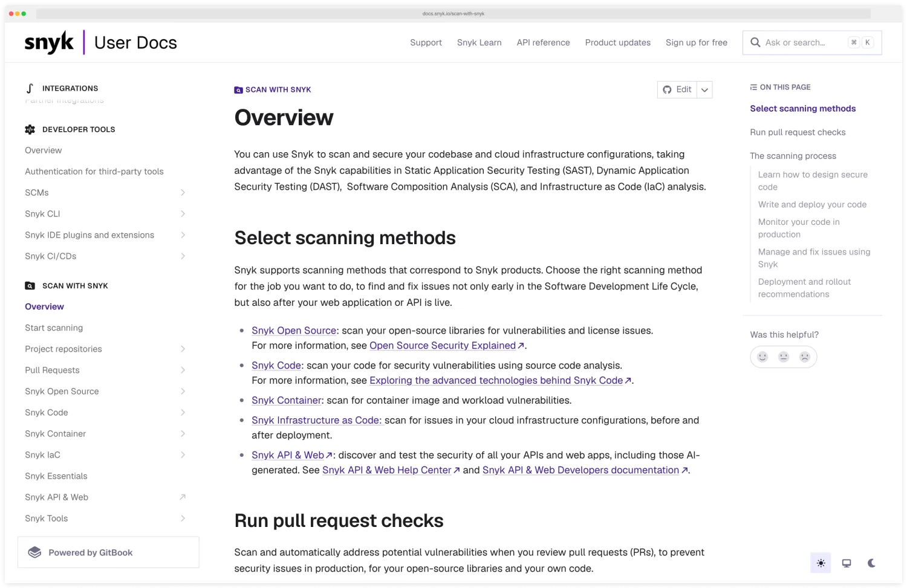This screenshot has width=907, height=588.
Task: Click the GitHub icon in Edit button
Action: pos(667,89)
